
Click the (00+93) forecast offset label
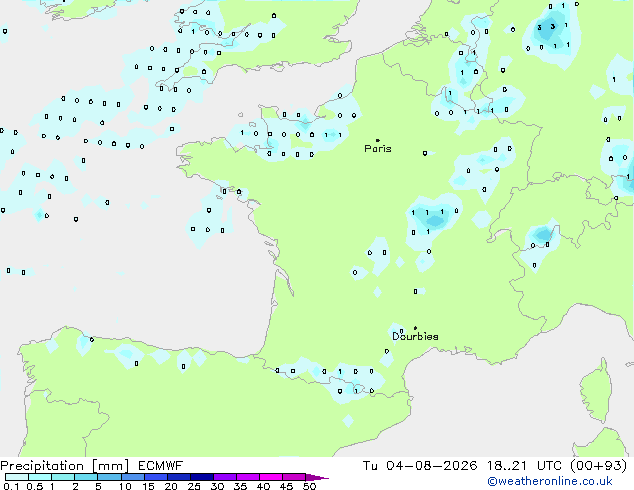pyautogui.click(x=598, y=466)
